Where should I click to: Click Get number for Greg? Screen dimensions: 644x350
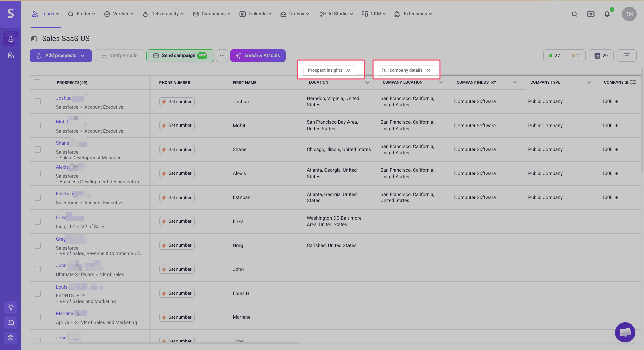pos(177,245)
